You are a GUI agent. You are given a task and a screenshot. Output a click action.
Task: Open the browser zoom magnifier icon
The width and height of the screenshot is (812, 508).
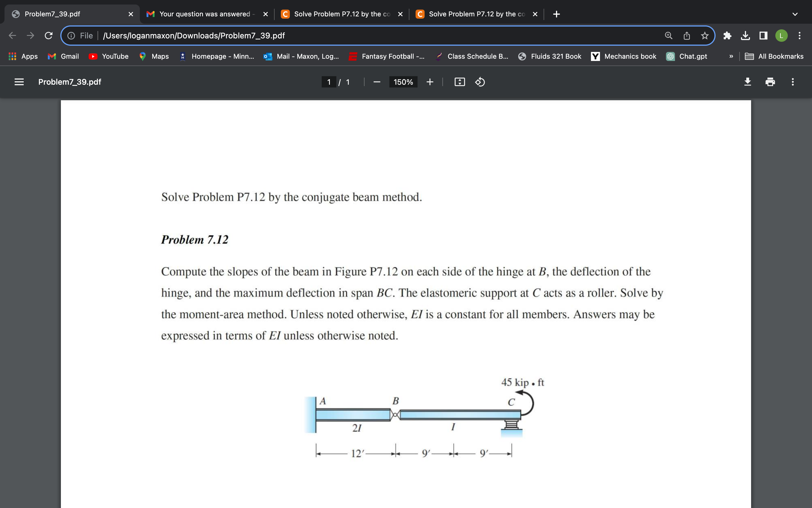pos(668,36)
